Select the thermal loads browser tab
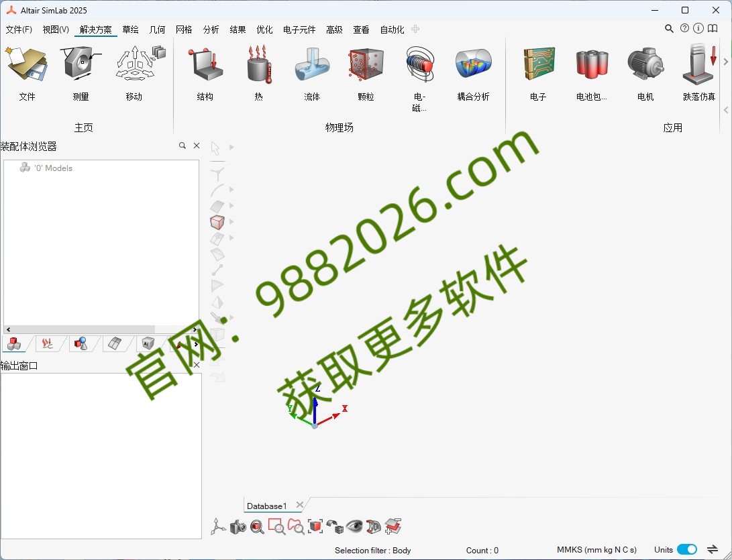Screen dimensions: 732x560 [47, 344]
